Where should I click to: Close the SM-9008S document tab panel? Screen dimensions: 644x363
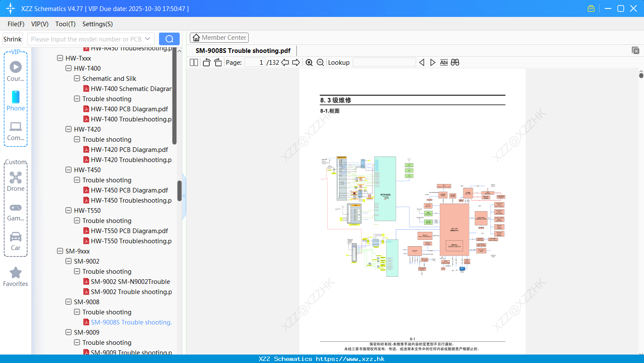pyautogui.click(x=636, y=50)
